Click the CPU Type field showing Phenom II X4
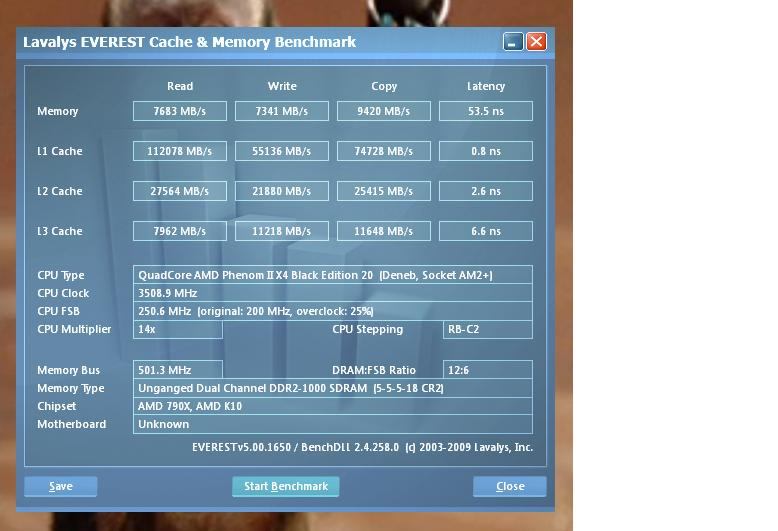The height and width of the screenshot is (531, 778). pyautogui.click(x=333, y=275)
